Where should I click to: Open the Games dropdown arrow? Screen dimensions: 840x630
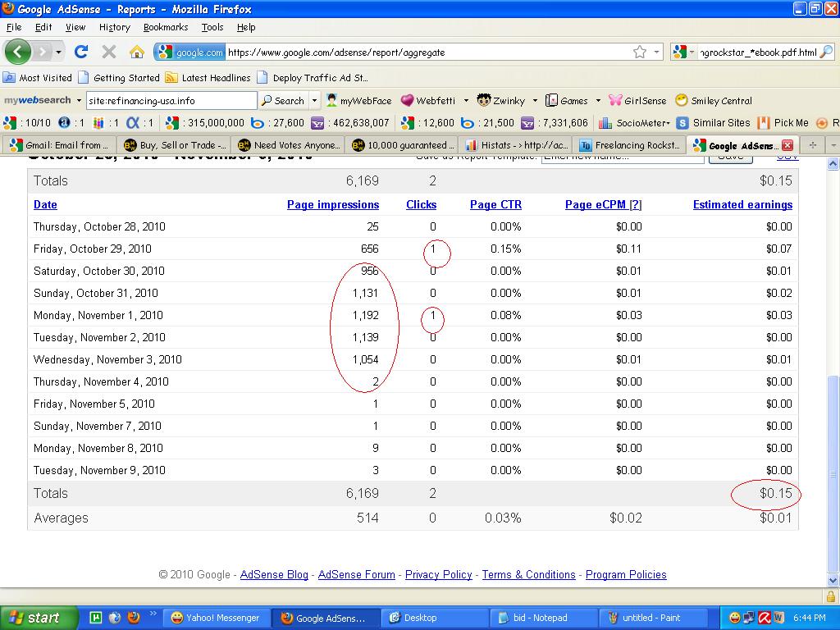pyautogui.click(x=598, y=100)
